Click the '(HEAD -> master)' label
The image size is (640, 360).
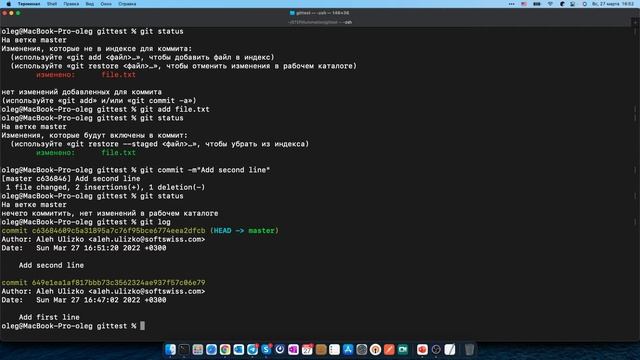tap(244, 231)
